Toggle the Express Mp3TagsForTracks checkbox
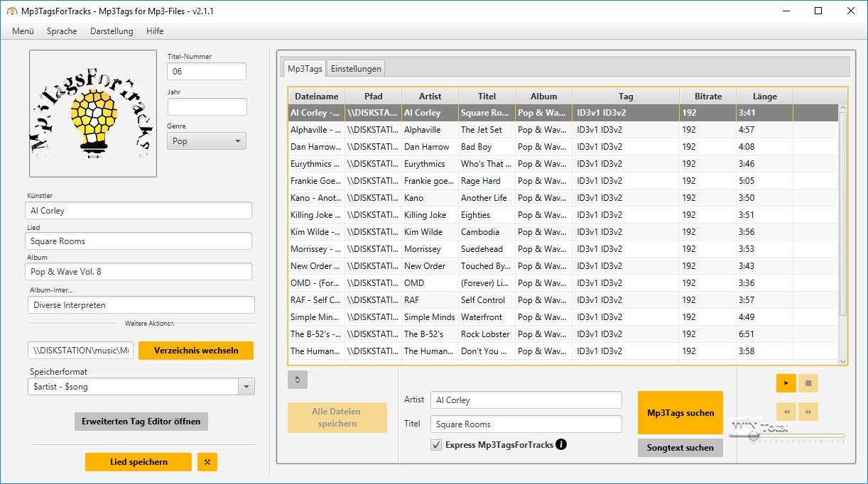Image resolution: width=868 pixels, height=484 pixels. point(436,445)
